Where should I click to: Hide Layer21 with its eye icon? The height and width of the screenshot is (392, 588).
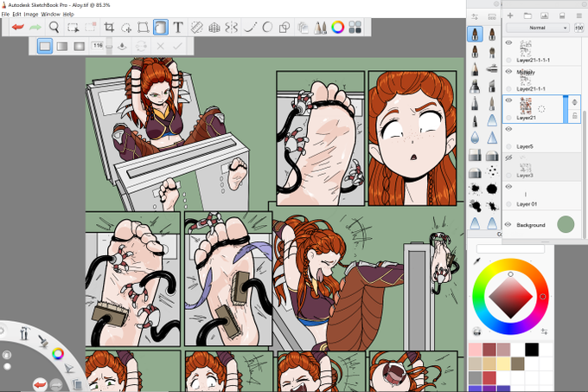pos(508,100)
